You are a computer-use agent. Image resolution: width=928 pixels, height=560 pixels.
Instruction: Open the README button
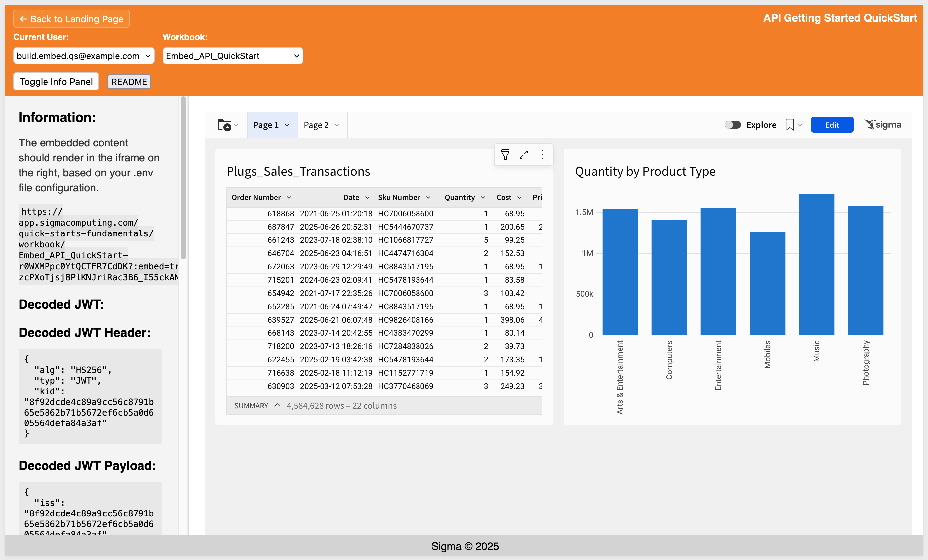pyautogui.click(x=129, y=82)
